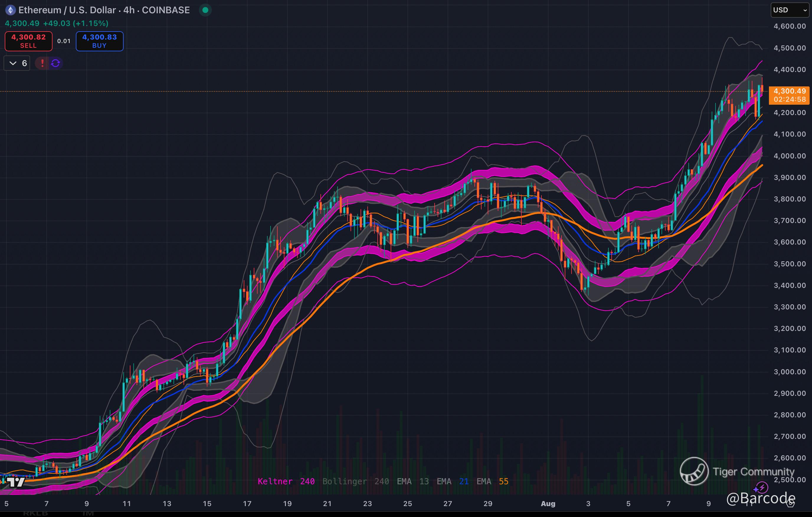Click the orange 4,300.49 current price label
Image resolution: width=812 pixels, height=517 pixels.
789,95
